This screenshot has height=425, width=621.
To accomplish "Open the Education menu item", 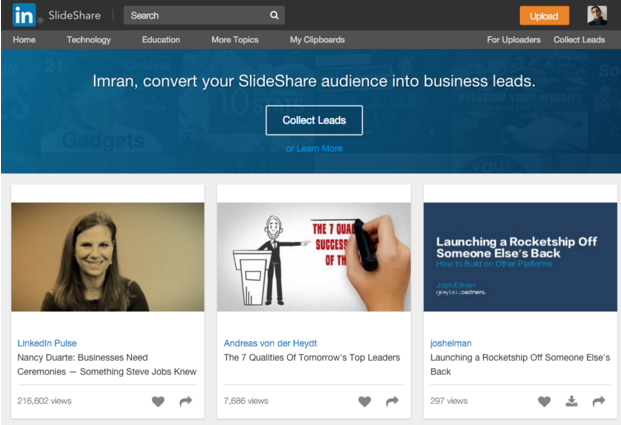I will (x=161, y=40).
